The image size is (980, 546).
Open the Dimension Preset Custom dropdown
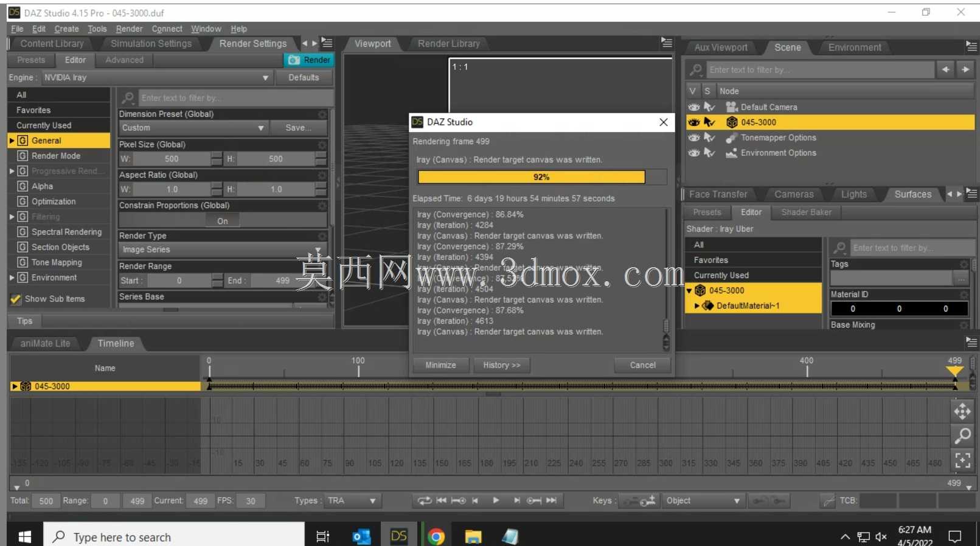point(193,128)
